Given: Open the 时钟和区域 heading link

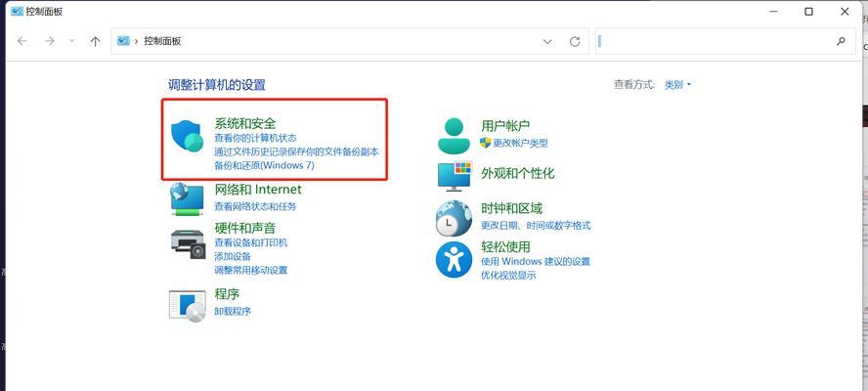Looking at the screenshot, I should point(511,208).
